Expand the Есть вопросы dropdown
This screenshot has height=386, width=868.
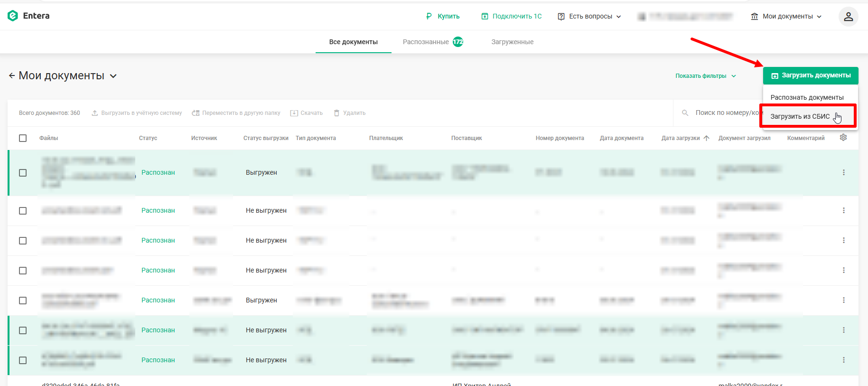pos(589,16)
